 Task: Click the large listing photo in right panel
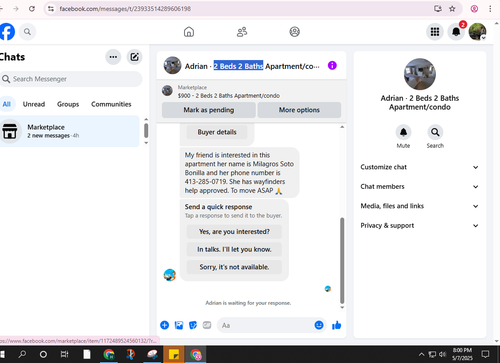coord(420,74)
